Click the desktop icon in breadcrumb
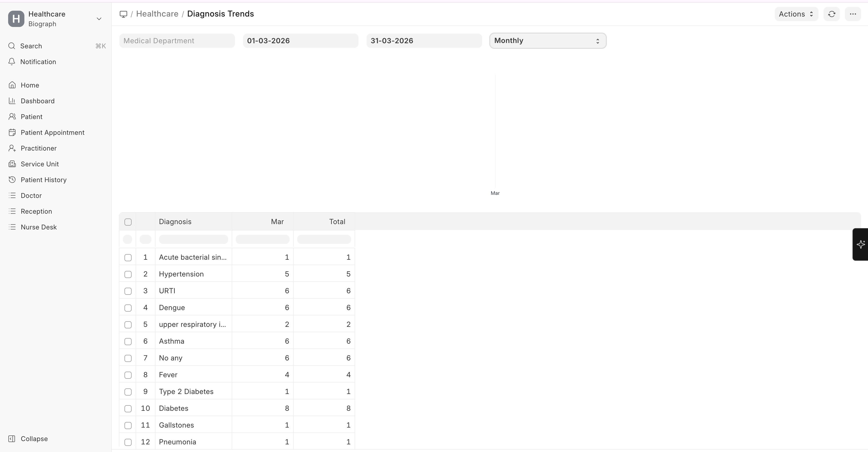868x452 pixels. coord(123,14)
